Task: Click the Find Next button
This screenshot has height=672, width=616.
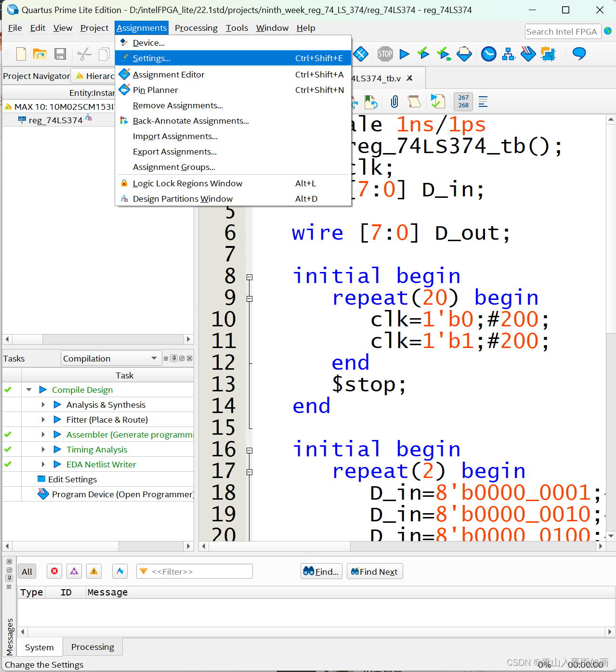Action: pyautogui.click(x=375, y=571)
